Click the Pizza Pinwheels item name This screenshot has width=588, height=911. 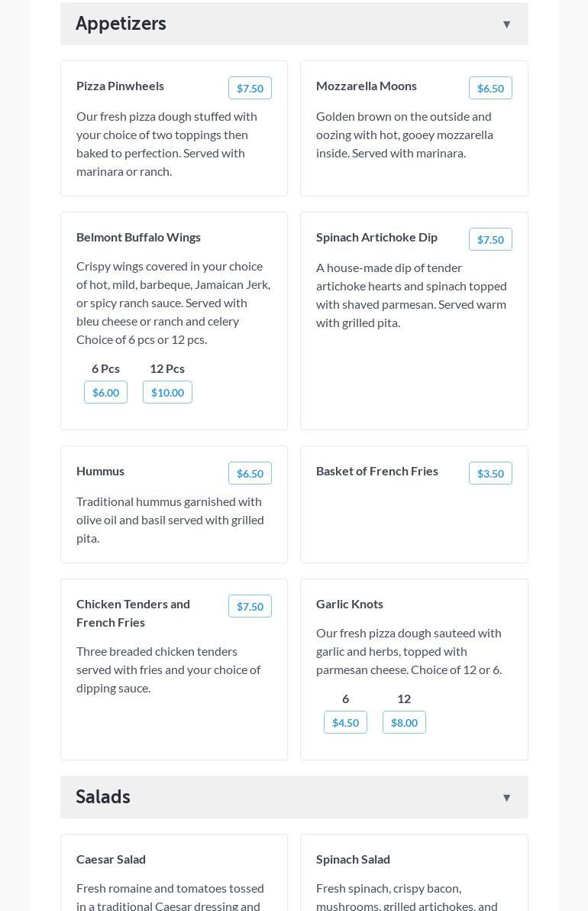(x=120, y=86)
